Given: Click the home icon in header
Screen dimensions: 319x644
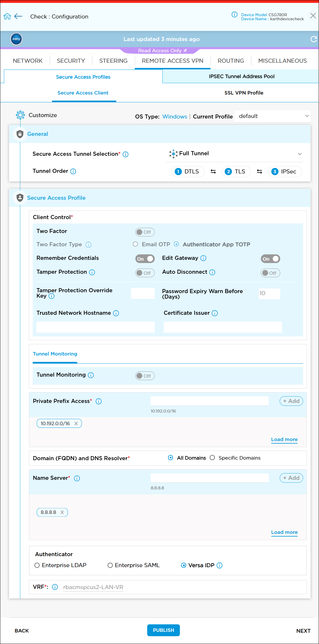Looking at the screenshot, I should (x=7, y=16).
